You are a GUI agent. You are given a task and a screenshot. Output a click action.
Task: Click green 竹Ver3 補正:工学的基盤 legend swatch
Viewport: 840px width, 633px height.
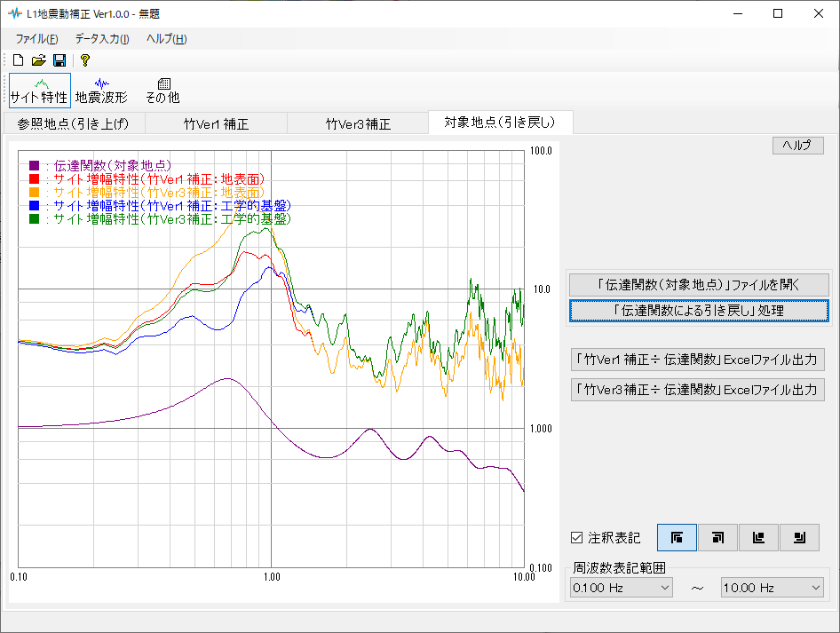point(35,218)
